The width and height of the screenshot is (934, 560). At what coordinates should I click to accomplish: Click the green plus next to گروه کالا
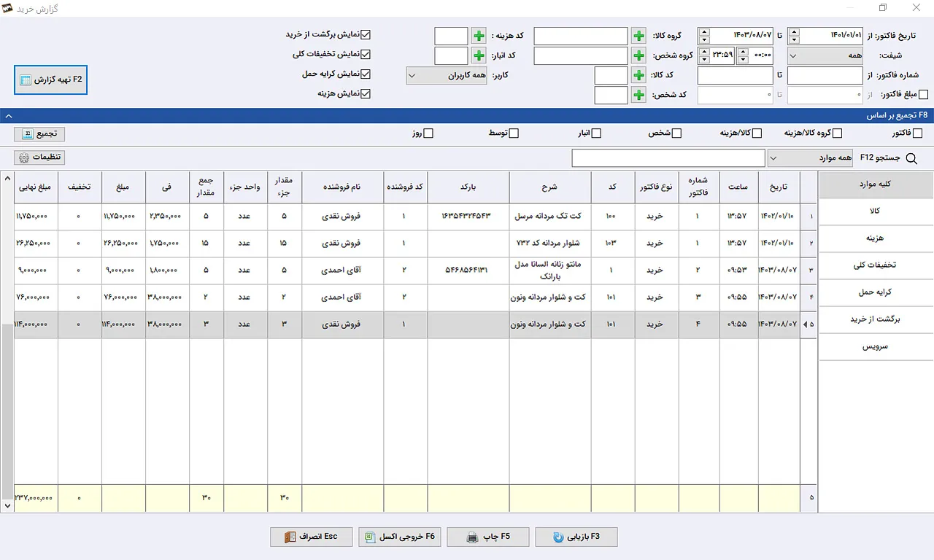tap(638, 36)
